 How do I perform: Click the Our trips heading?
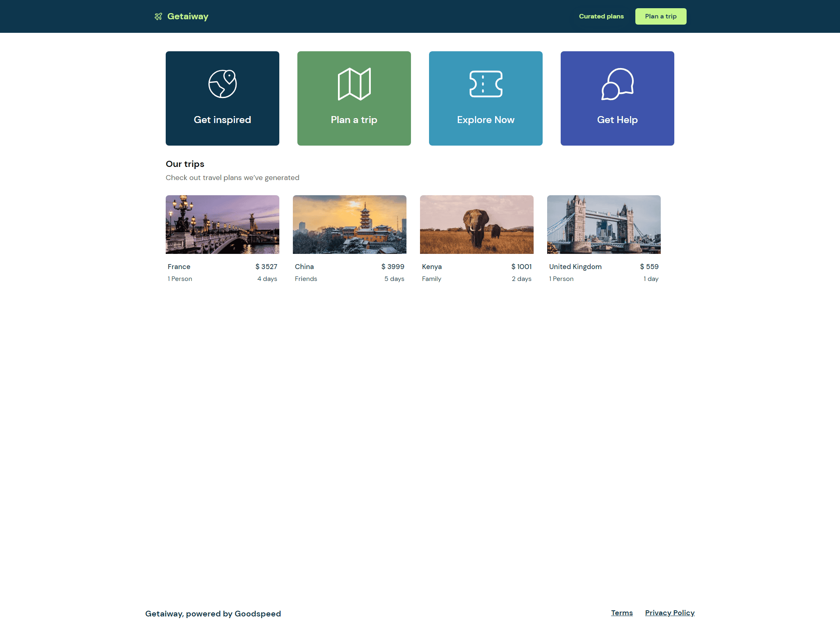point(185,164)
